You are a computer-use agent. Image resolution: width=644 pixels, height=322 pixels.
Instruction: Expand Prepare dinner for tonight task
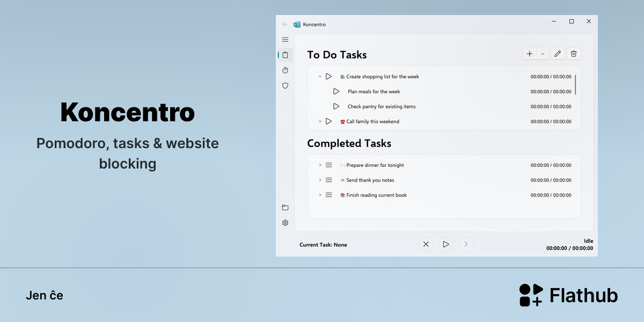320,165
